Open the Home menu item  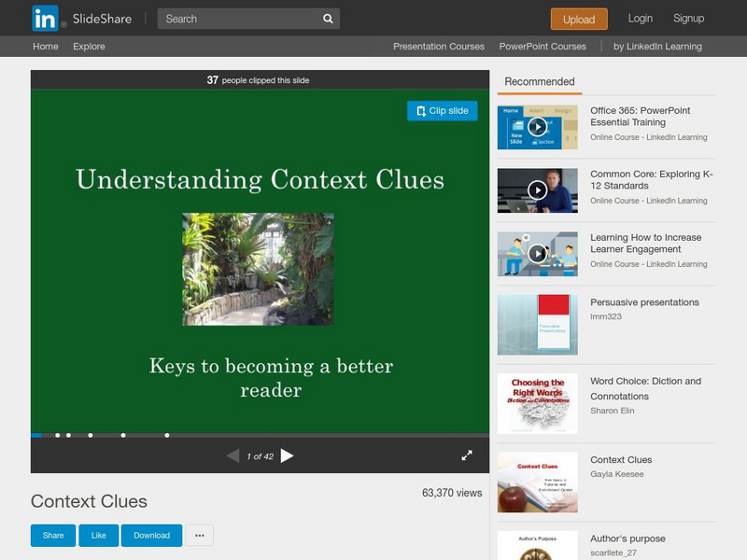(x=44, y=44)
